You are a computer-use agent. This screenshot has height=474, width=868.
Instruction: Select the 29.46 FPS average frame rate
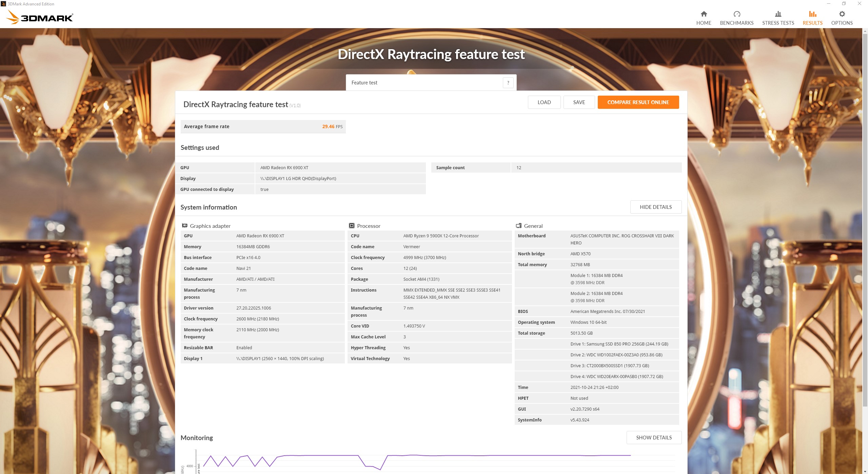coord(332,126)
